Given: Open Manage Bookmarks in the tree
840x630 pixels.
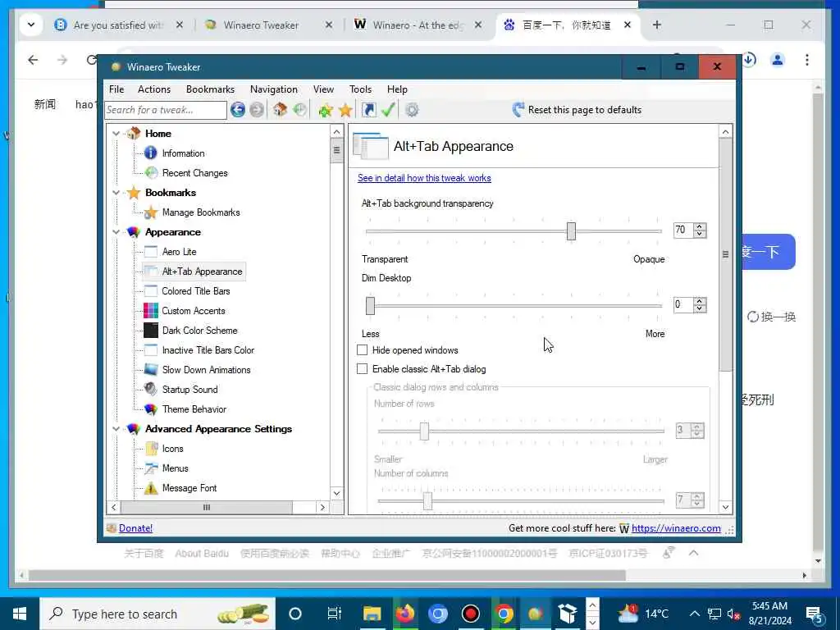Looking at the screenshot, I should [x=201, y=212].
